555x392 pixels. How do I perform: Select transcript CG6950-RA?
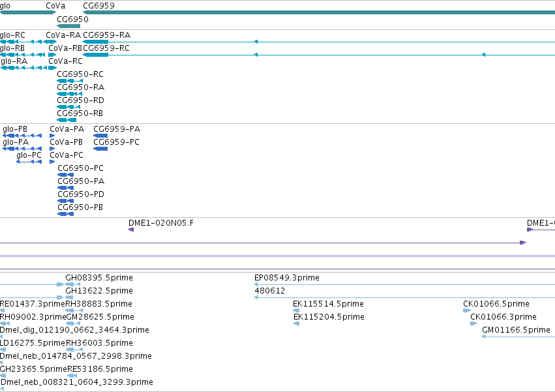(x=81, y=87)
